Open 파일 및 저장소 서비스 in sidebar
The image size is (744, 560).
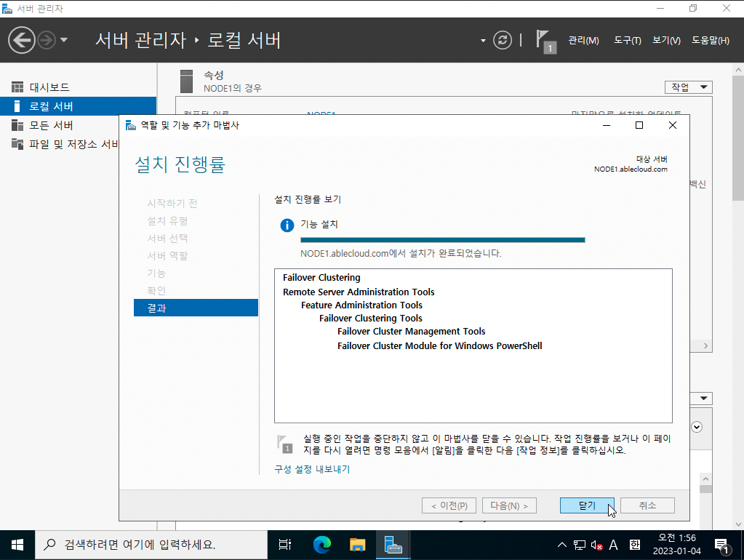click(x=60, y=144)
